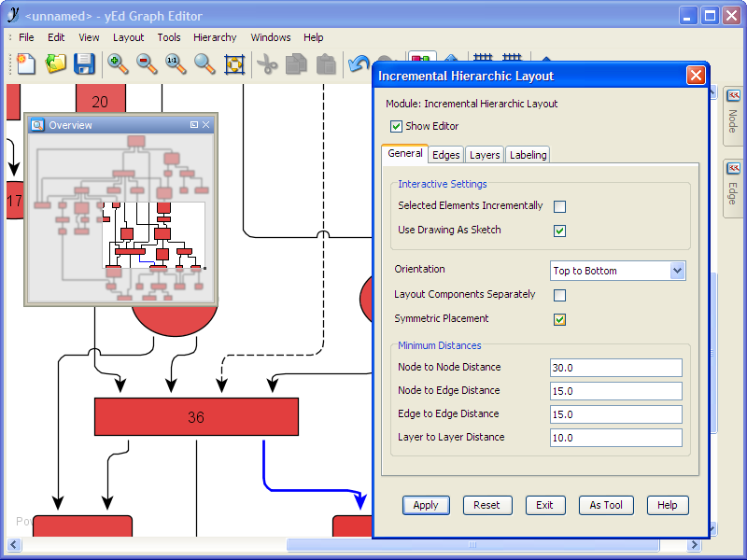Click the horizontal scrollbar thumb
Viewport: 747px width, 560px height.
(x=472, y=544)
